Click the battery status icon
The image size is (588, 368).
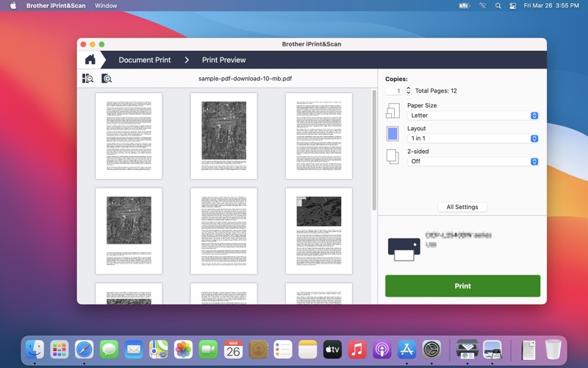[x=465, y=6]
